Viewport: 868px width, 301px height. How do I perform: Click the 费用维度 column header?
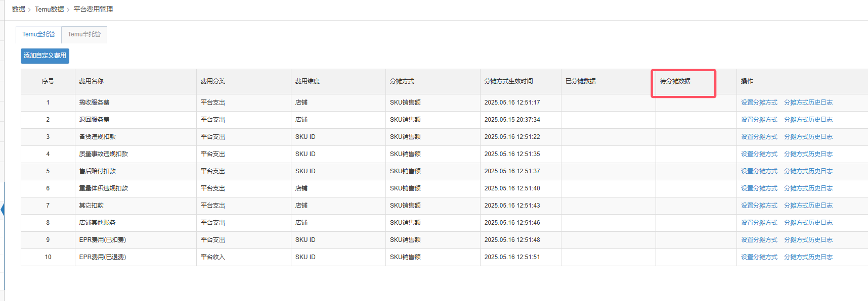point(338,81)
